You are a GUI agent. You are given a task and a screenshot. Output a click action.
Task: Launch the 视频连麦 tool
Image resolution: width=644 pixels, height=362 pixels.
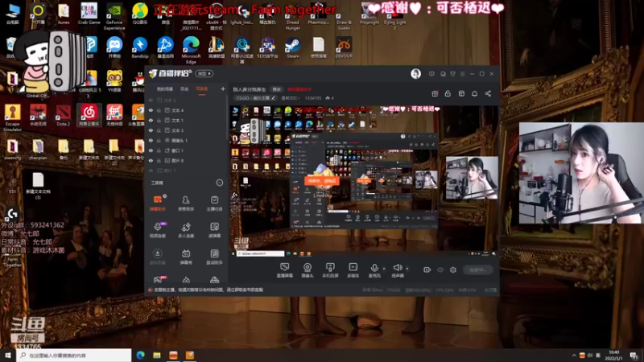tap(157, 230)
